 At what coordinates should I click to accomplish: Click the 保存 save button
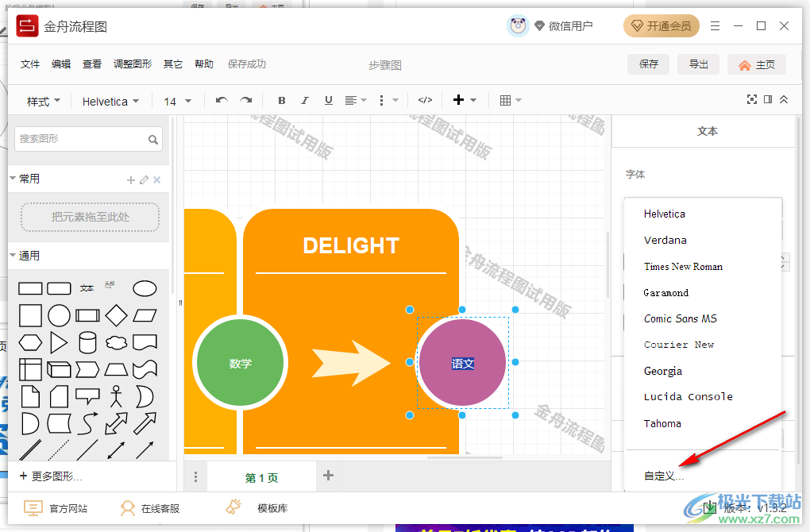coord(648,64)
